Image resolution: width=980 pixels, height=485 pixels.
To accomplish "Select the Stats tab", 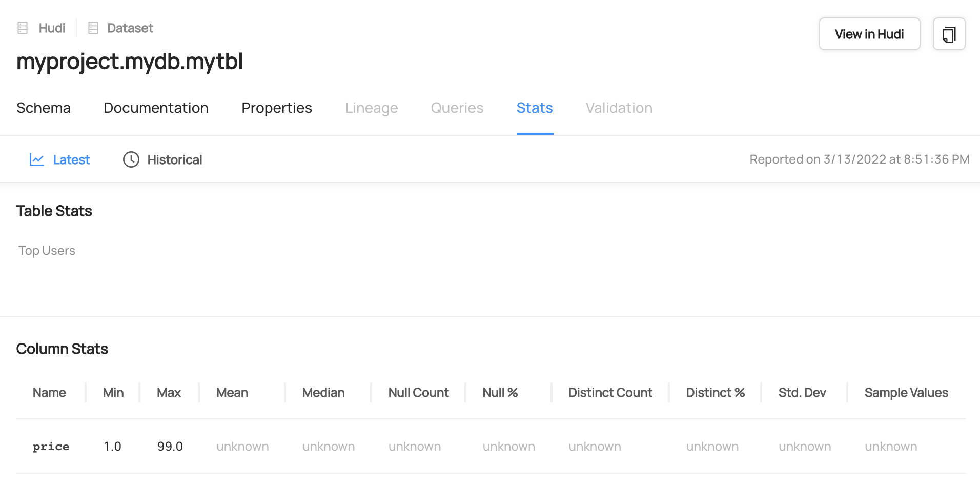I will point(534,108).
